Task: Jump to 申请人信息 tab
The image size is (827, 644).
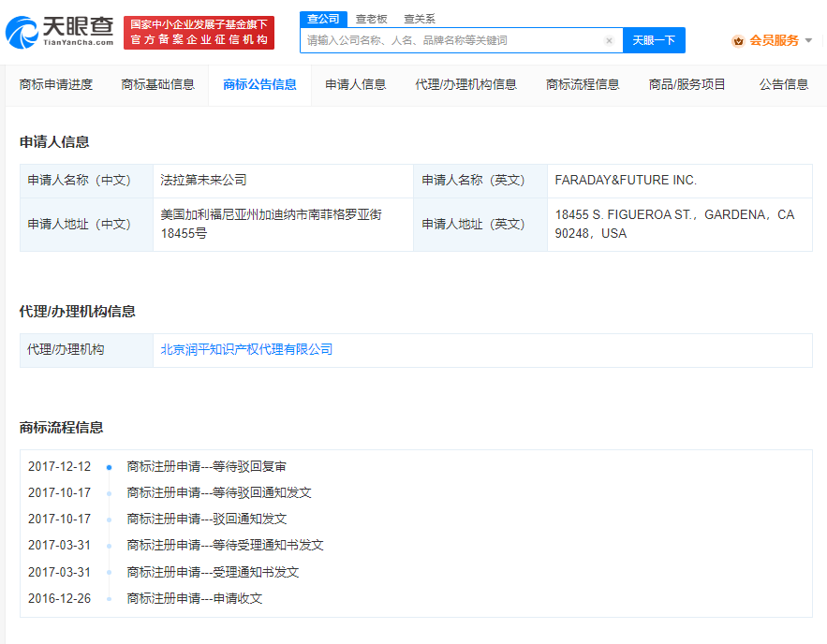Action: (355, 84)
